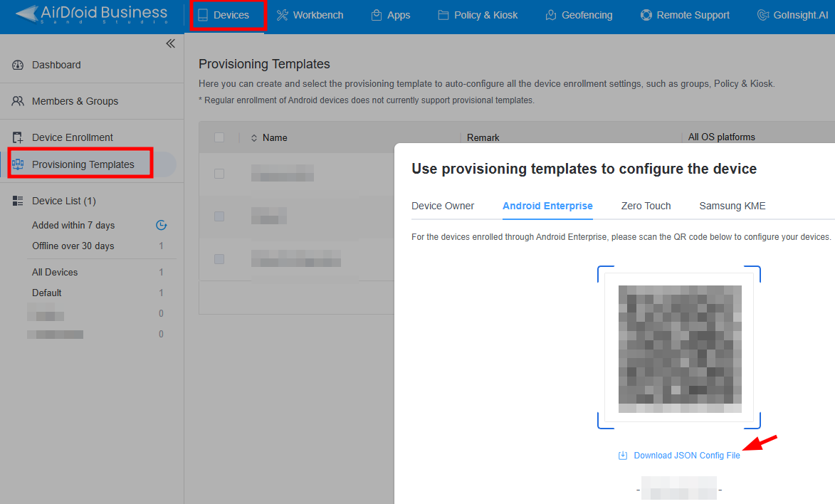This screenshot has width=835, height=504.
Task: Collapse the left sidebar with double chevron
Action: tap(170, 43)
